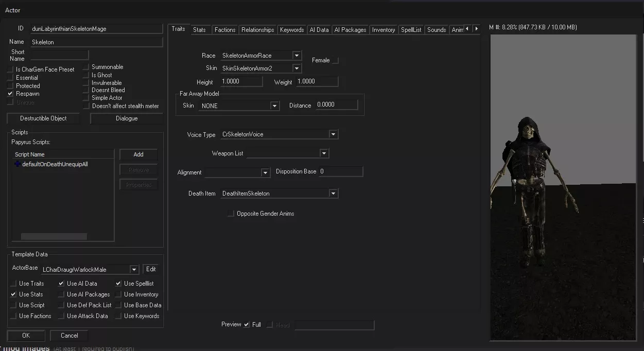Switch to the Stats tab
Image resolution: width=644 pixels, height=351 pixels.
click(199, 30)
